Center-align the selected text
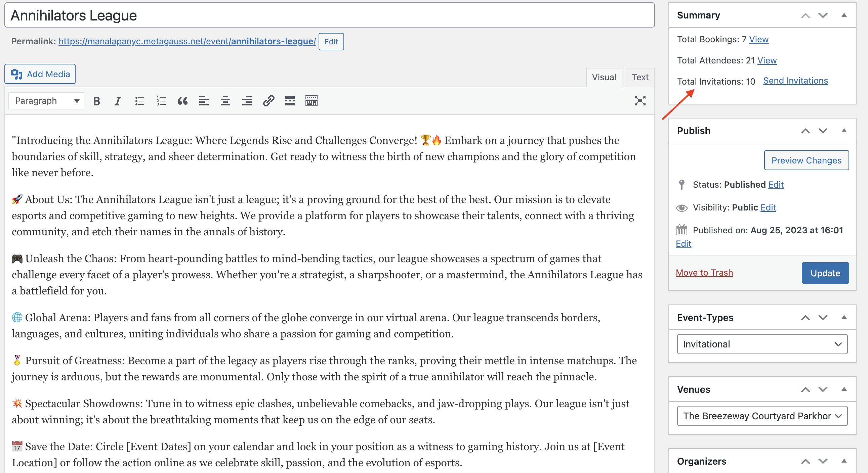Screen dimensions: 868x473 pyautogui.click(x=225, y=101)
